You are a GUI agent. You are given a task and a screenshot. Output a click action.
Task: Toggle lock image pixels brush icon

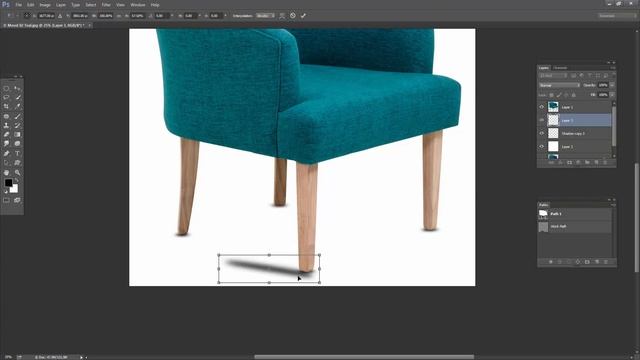point(558,95)
